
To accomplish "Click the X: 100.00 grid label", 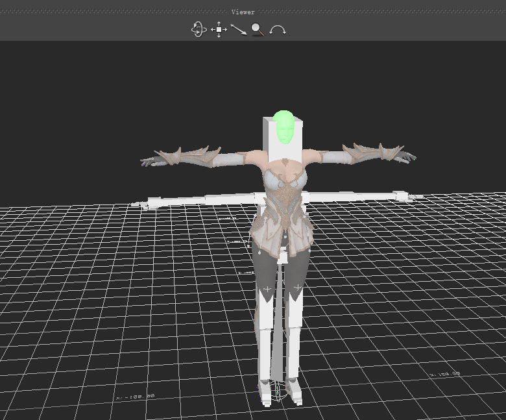I will click(x=444, y=374).
